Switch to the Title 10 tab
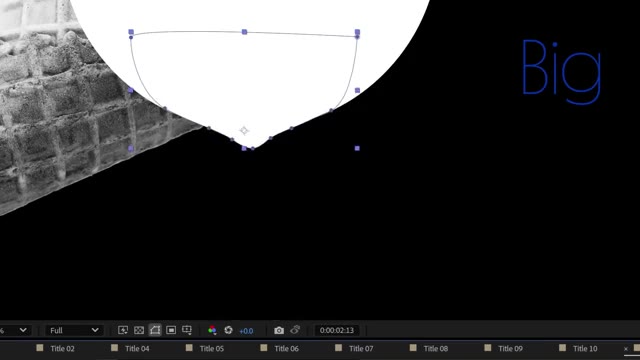This screenshot has height=360, width=640. click(x=585, y=349)
